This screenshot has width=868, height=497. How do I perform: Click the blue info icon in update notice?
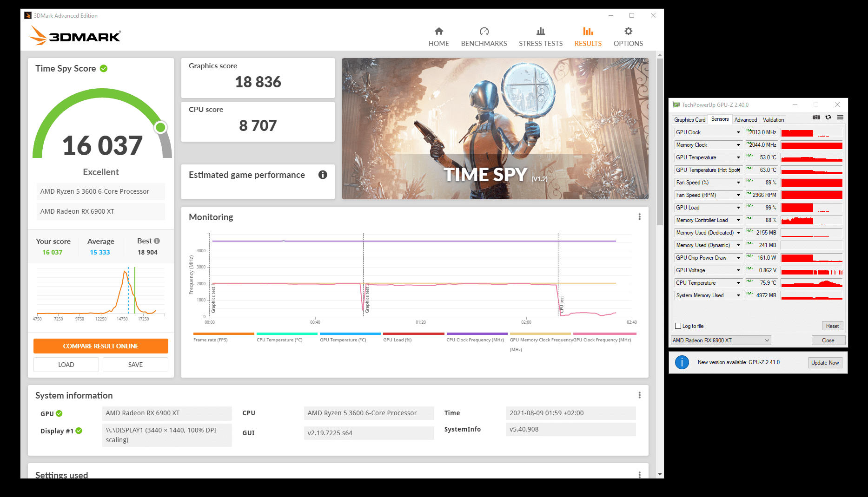682,362
